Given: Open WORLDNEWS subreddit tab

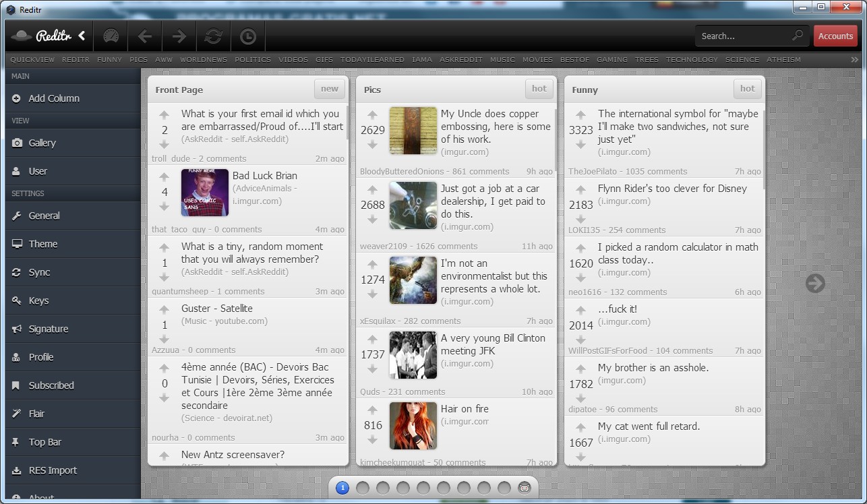Looking at the screenshot, I should click(204, 59).
